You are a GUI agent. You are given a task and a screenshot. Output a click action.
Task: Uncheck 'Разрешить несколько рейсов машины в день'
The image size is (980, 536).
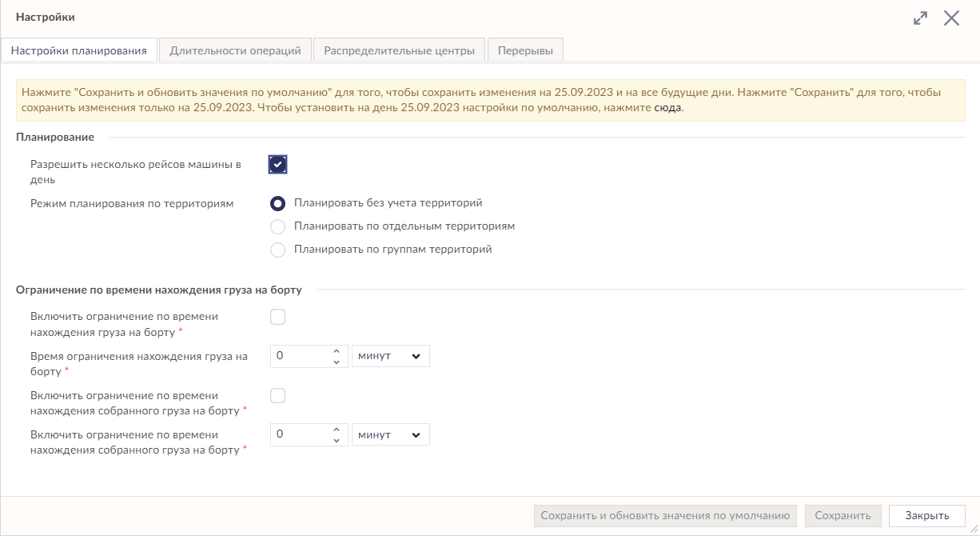click(x=277, y=165)
